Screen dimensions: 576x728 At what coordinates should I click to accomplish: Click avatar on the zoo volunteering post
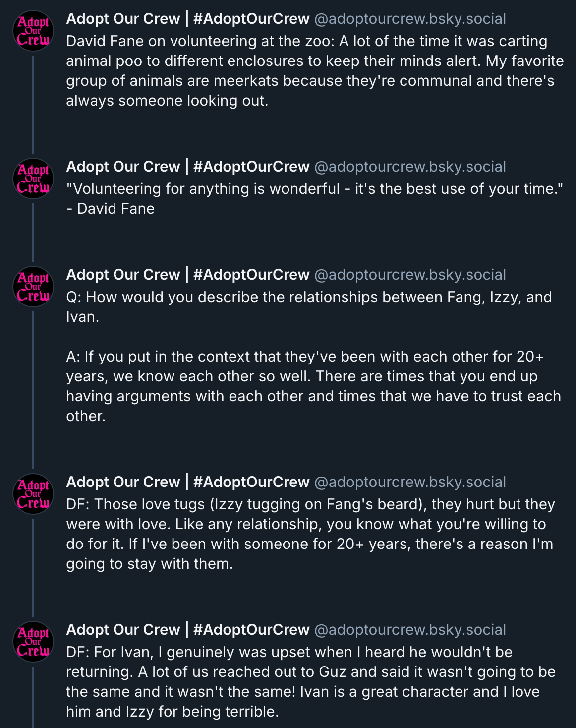coord(33,31)
